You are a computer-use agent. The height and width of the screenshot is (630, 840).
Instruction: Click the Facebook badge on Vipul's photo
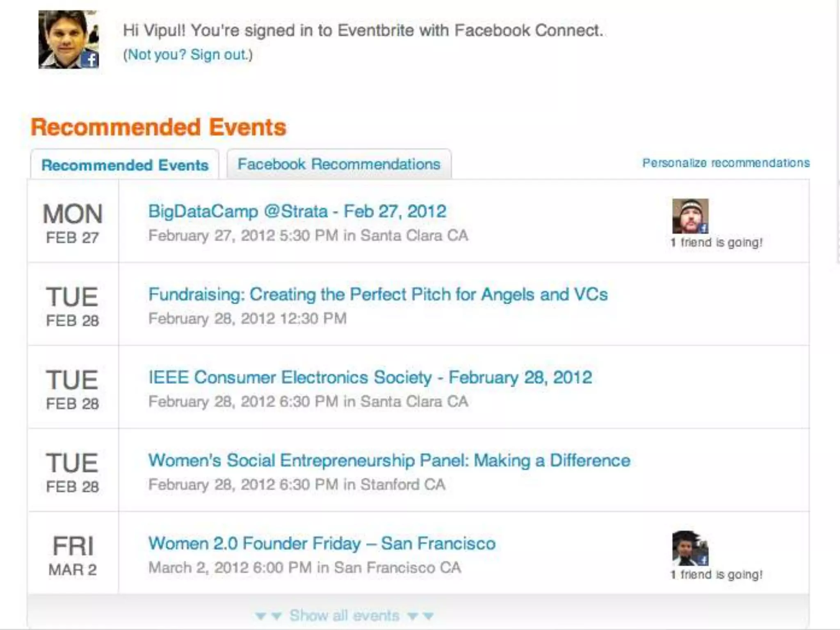pos(91,60)
